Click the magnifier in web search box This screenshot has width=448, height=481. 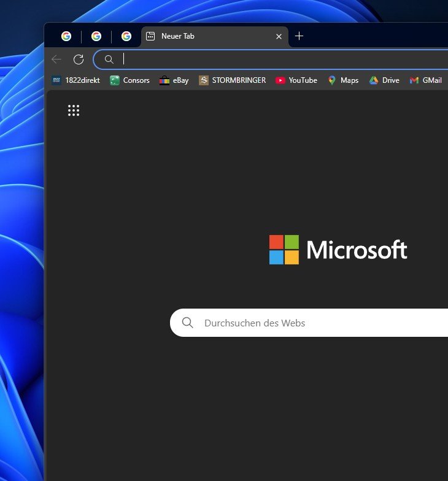tap(188, 323)
